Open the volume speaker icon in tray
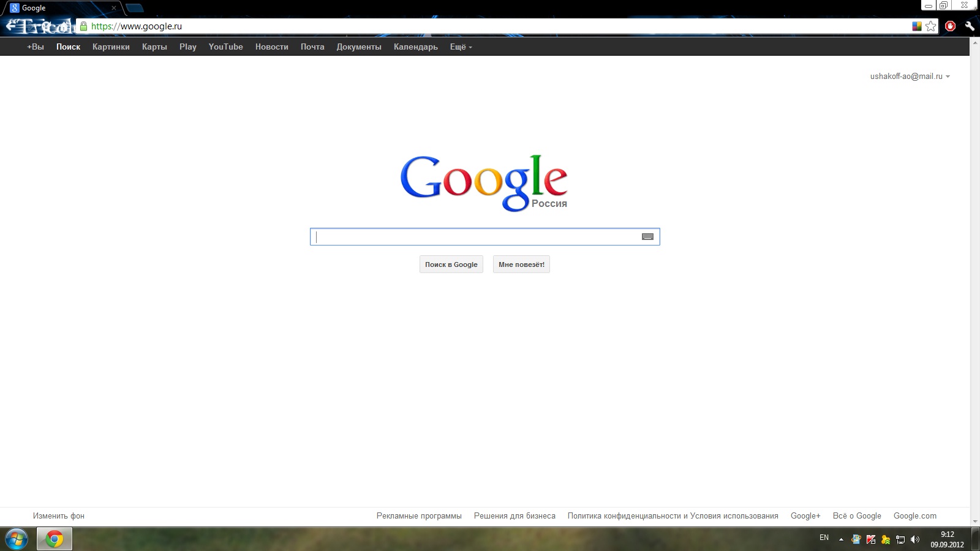 (x=915, y=539)
